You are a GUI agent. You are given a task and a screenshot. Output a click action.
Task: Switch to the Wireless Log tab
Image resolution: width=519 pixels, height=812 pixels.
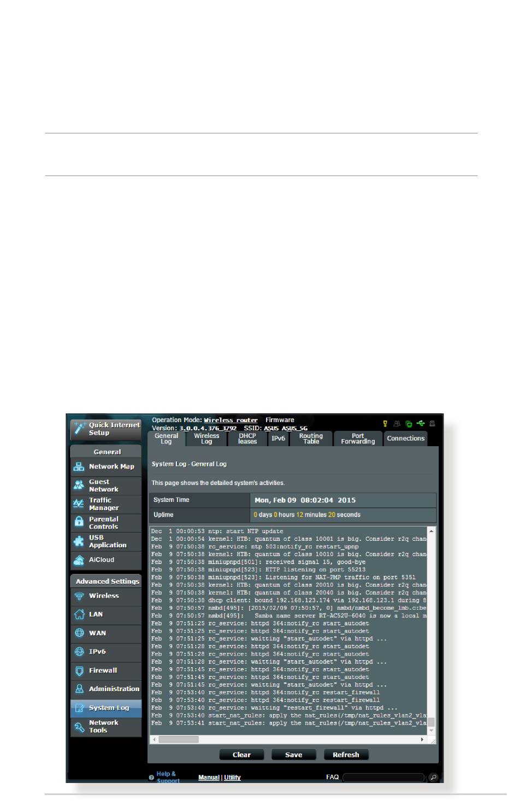coord(207,439)
